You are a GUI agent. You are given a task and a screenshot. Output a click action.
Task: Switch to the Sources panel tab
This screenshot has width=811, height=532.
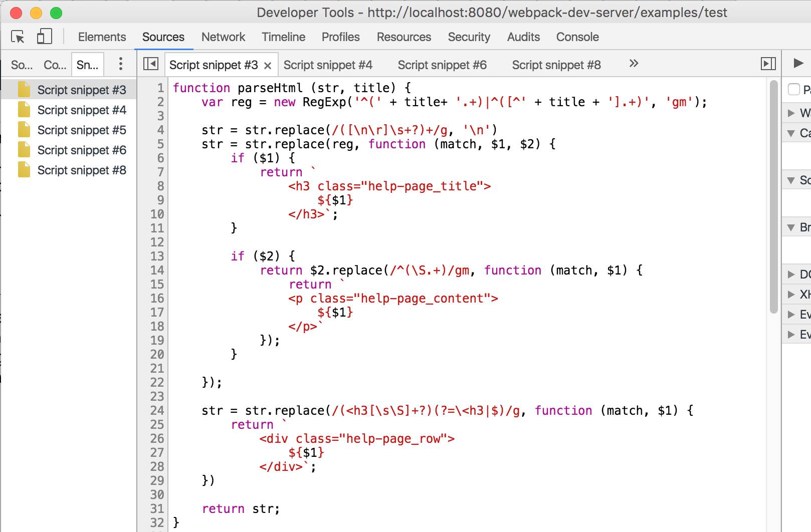coord(163,37)
